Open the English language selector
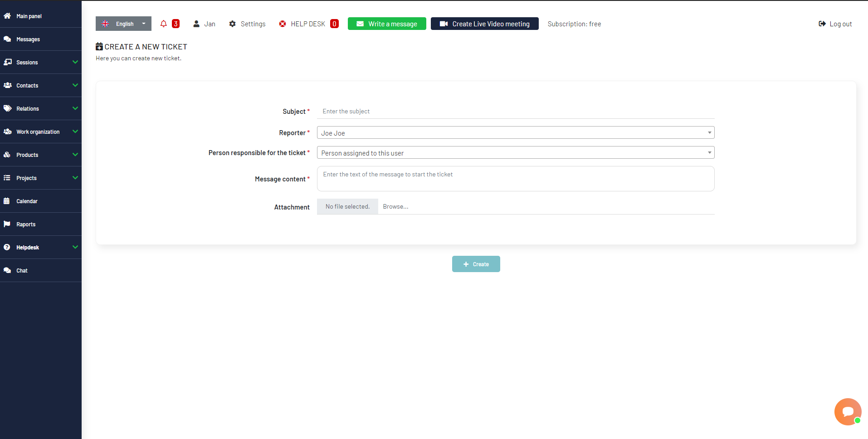The image size is (868, 439). click(123, 24)
